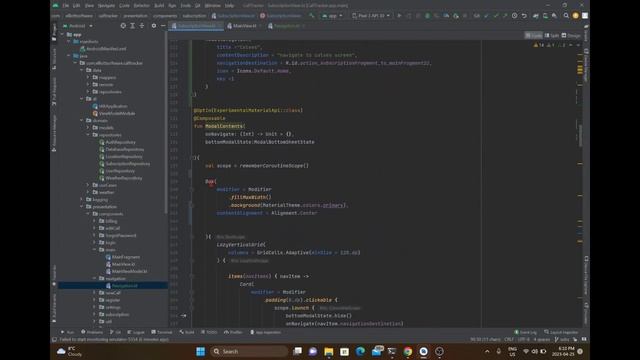Open the Help menu
This screenshot has height=360, width=640.
[229, 6]
